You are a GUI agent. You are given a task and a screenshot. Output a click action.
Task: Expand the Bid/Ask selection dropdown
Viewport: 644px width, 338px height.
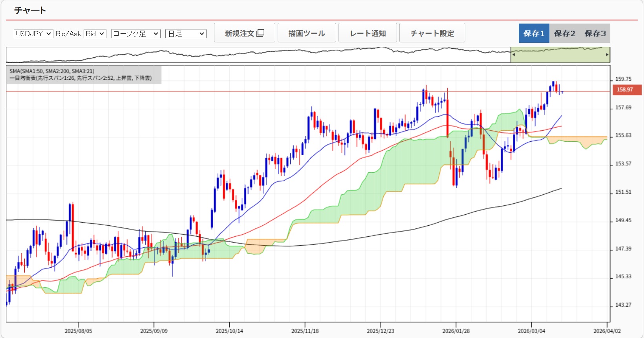95,34
